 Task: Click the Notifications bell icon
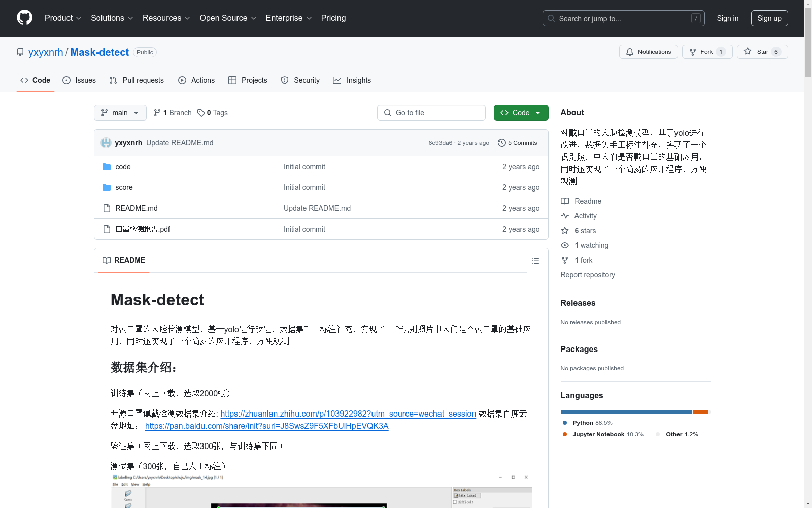pyautogui.click(x=630, y=52)
